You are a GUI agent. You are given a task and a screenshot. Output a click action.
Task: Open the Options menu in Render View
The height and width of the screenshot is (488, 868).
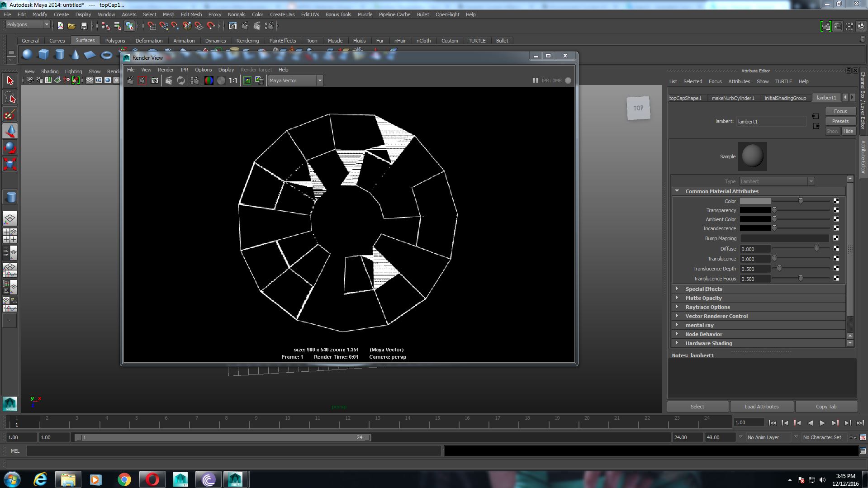pyautogui.click(x=203, y=69)
